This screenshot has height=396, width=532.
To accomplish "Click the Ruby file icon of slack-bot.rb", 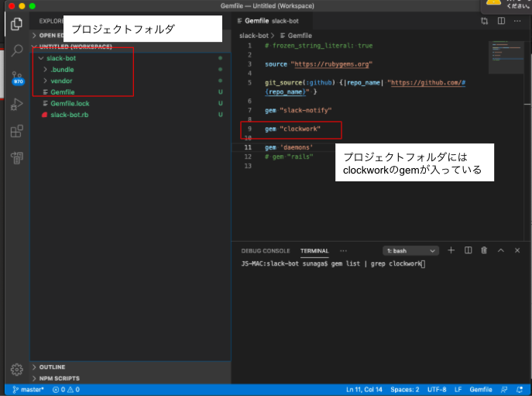I will pyautogui.click(x=44, y=115).
